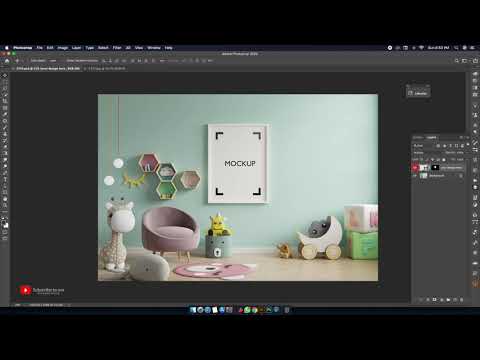
Task: Toggle layer filtering switch in Layers panel
Action: coord(468,145)
